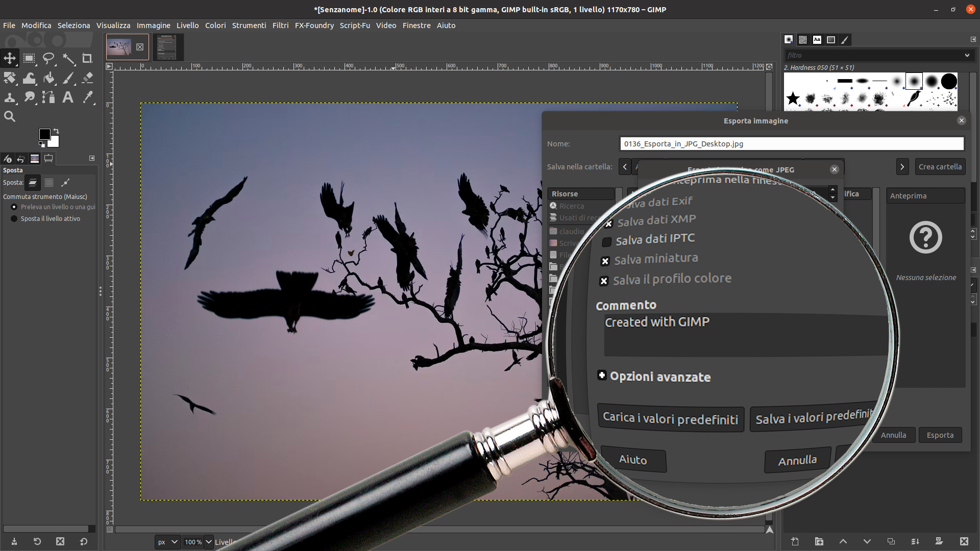The image size is (980, 551).
Task: Open the File menu
Action: click(x=9, y=25)
